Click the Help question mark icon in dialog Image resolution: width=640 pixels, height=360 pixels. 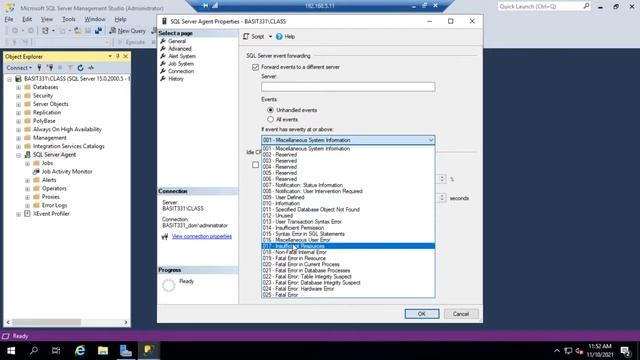tap(279, 37)
